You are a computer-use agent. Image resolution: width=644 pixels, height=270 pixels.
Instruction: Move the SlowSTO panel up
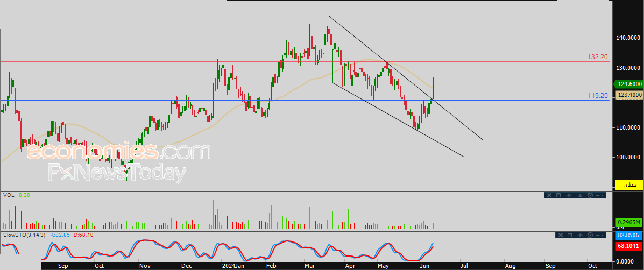(581, 235)
